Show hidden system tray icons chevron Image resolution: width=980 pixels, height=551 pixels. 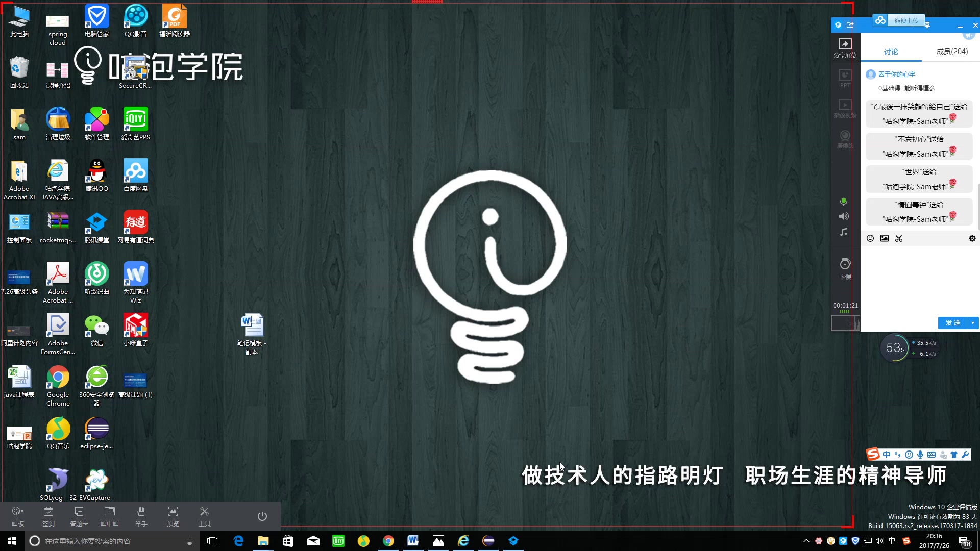click(x=806, y=541)
